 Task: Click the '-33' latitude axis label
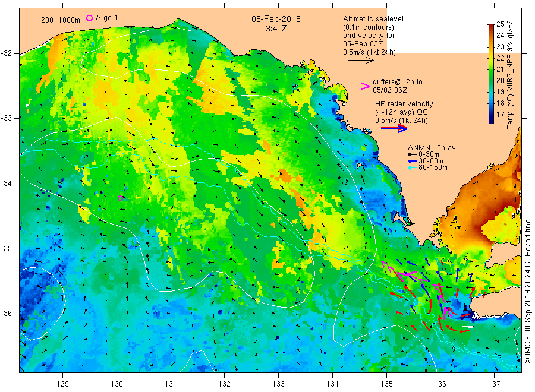(7, 118)
